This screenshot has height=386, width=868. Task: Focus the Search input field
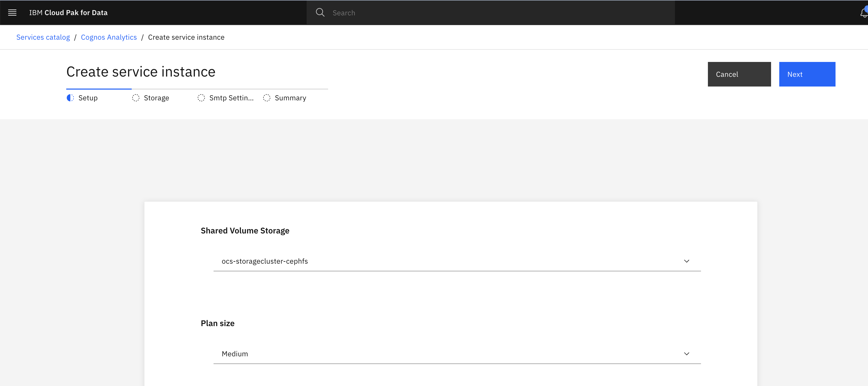491,13
